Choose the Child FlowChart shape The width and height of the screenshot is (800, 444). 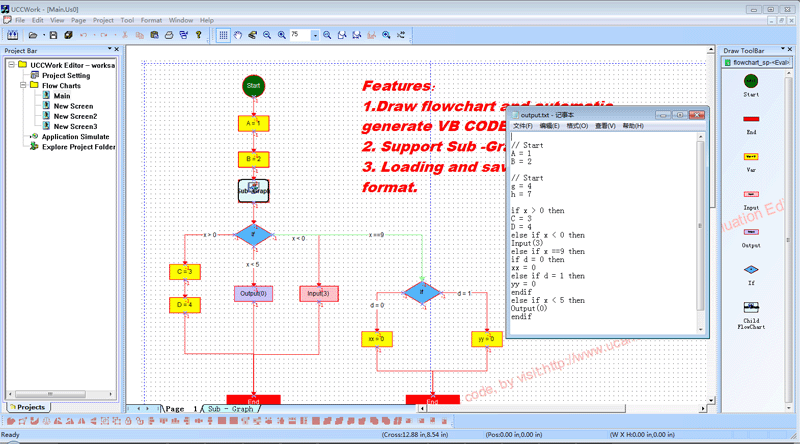click(751, 307)
